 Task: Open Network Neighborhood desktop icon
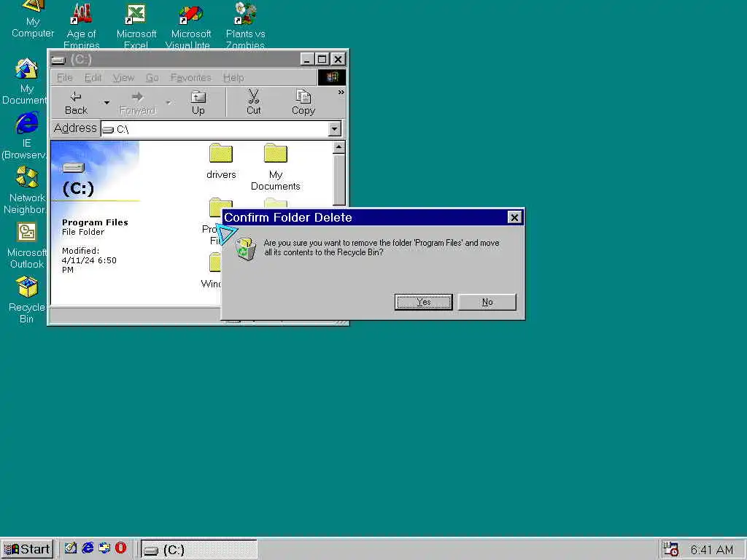click(26, 190)
